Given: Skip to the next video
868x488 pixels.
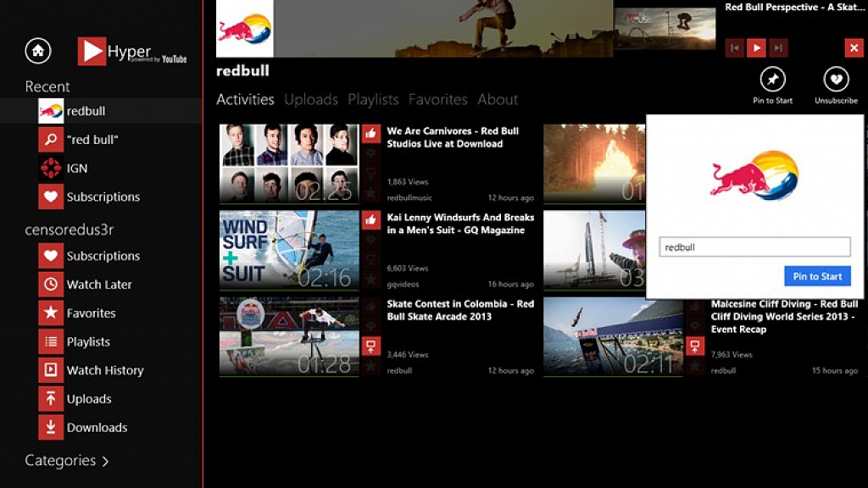Looking at the screenshot, I should 778,48.
